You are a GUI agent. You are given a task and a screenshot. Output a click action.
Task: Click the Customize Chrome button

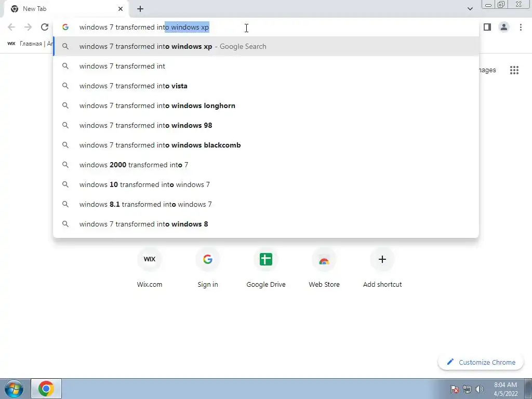(481, 362)
